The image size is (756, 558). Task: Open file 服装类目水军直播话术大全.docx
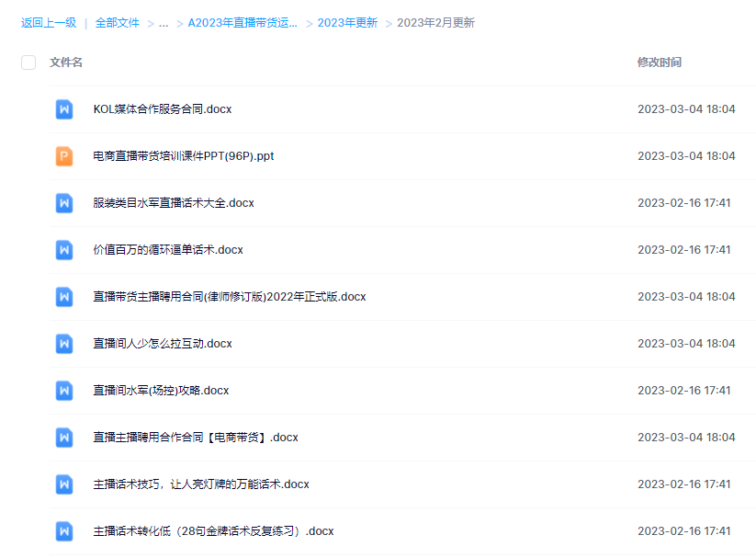(174, 203)
